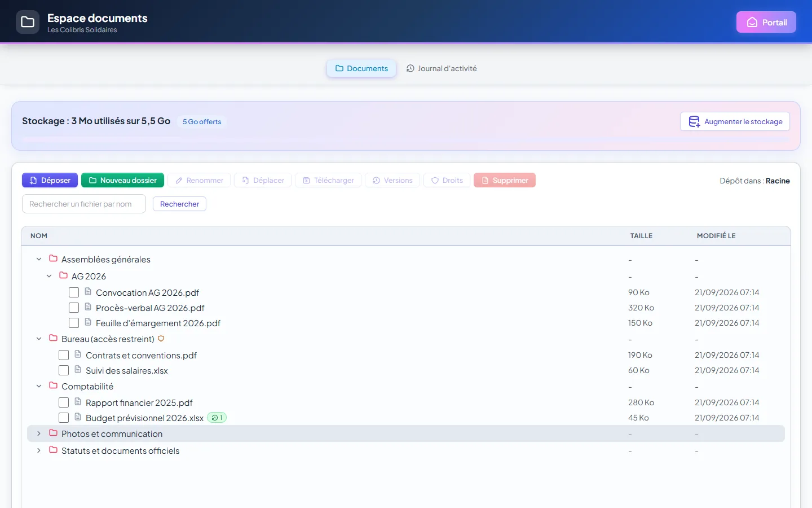Select the Convocation AG 2026.pdf checkbox
The height and width of the screenshot is (508, 812).
click(x=74, y=292)
